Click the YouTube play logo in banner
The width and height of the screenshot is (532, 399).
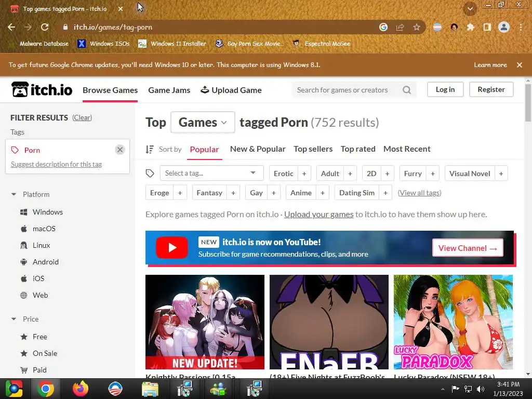point(172,248)
